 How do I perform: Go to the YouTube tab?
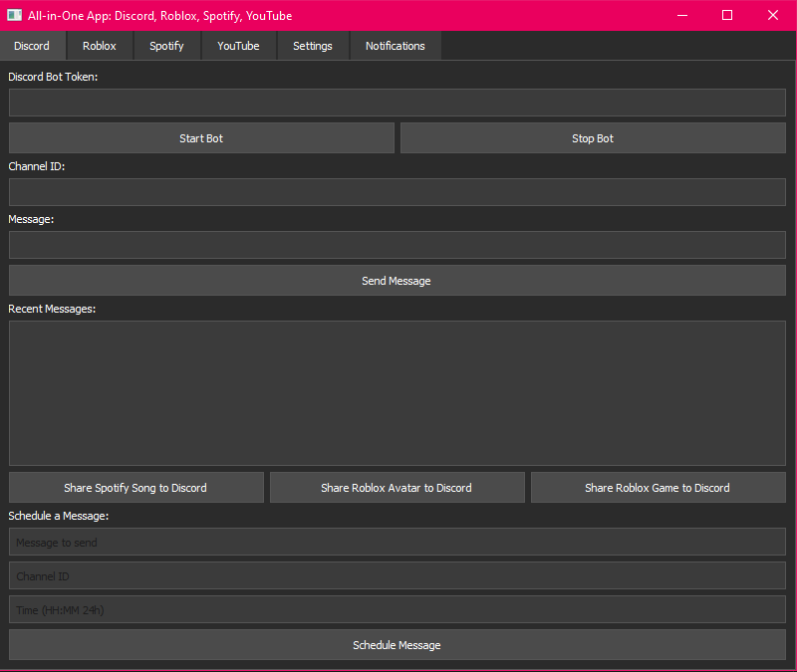(x=238, y=46)
